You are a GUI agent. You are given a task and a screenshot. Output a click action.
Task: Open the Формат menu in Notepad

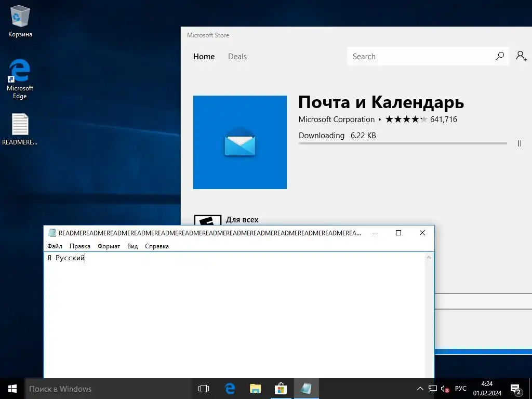tap(109, 246)
